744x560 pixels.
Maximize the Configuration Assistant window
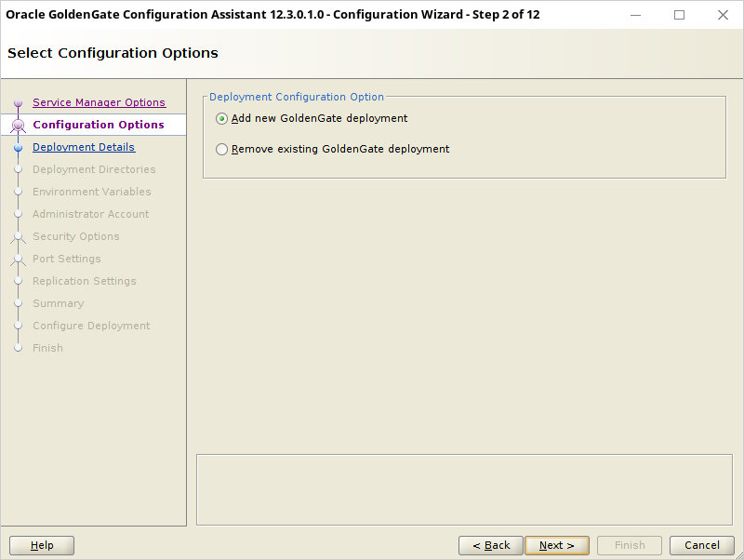click(x=679, y=15)
